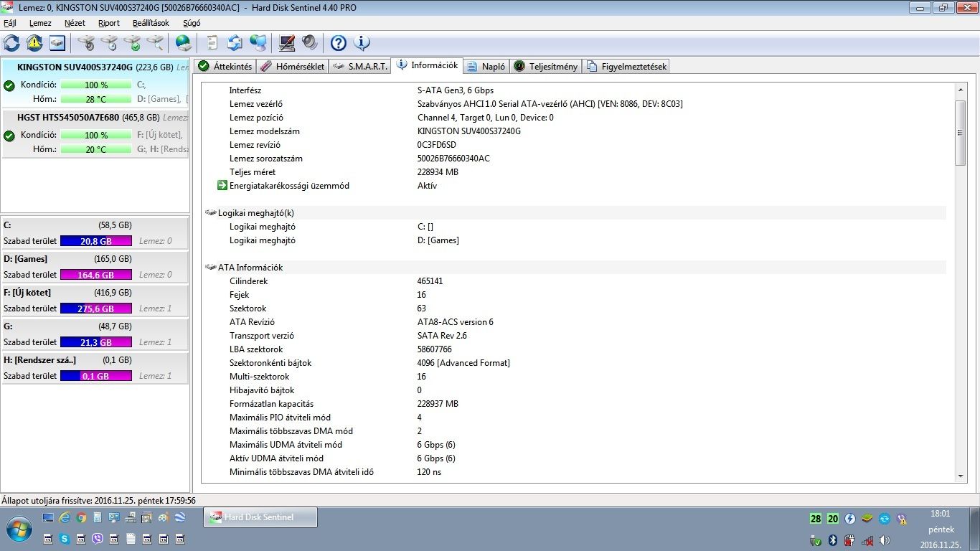Image resolution: width=980 pixels, height=551 pixels.
Task: Select the G: partition entry
Action: coord(95,334)
